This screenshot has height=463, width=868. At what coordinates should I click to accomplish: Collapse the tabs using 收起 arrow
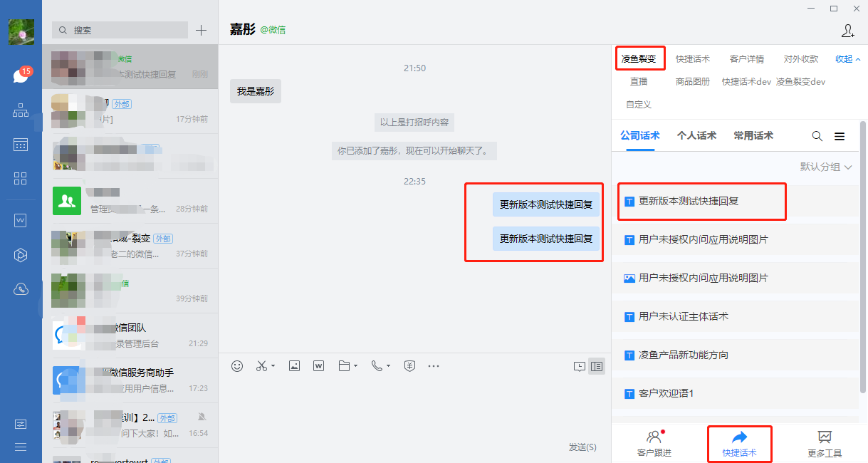[x=847, y=59]
